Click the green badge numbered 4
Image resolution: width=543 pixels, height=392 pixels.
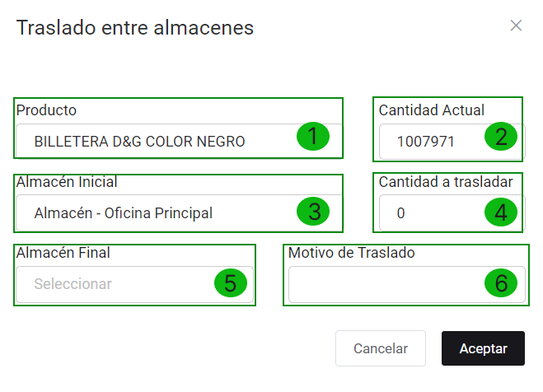click(500, 212)
